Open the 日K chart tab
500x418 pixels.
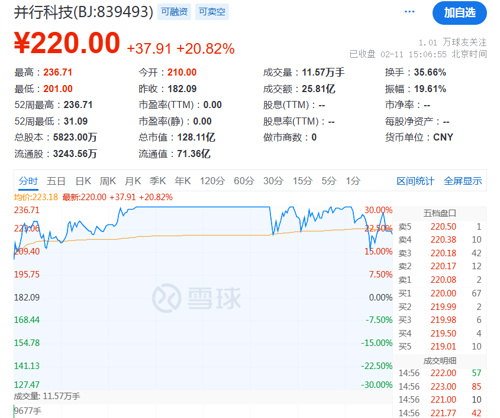point(83,181)
